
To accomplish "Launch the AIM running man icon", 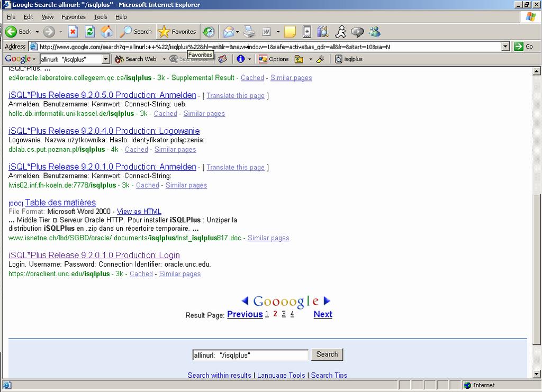I will 340,32.
